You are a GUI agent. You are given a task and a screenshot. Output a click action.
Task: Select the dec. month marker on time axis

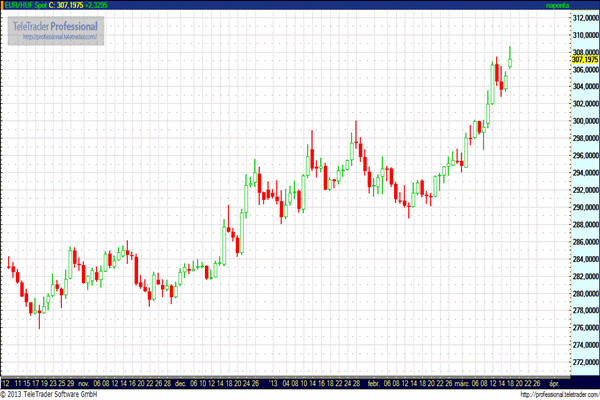(181, 382)
